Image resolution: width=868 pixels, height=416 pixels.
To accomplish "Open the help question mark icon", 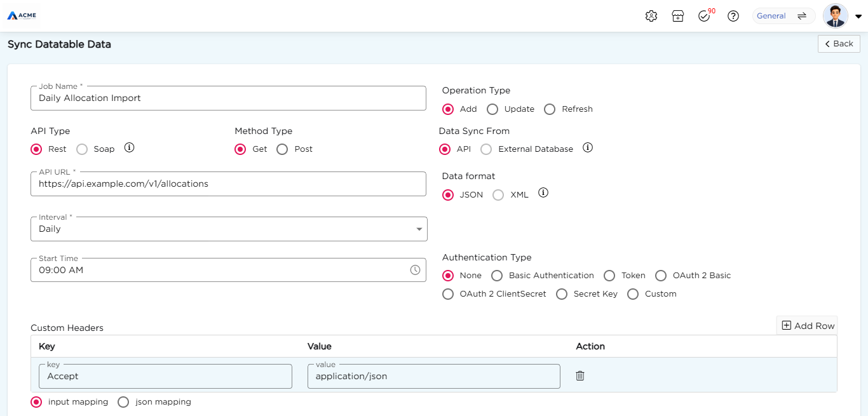I will pyautogui.click(x=733, y=16).
